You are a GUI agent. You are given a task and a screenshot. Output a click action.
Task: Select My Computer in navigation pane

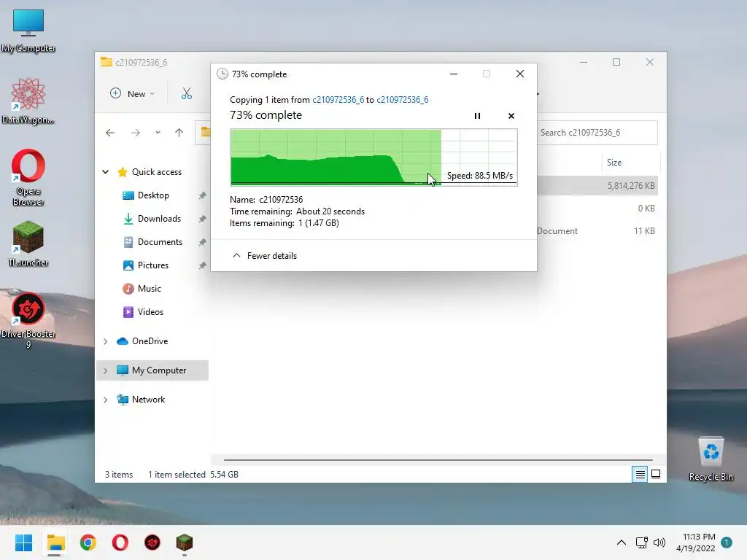159,370
